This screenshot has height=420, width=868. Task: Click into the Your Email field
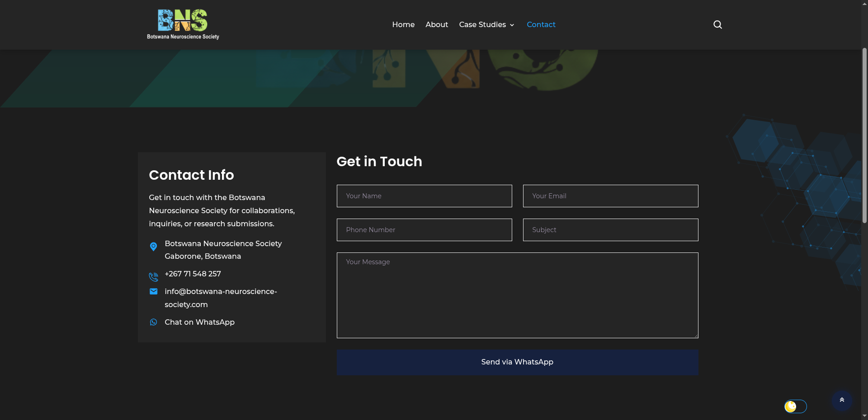610,196
